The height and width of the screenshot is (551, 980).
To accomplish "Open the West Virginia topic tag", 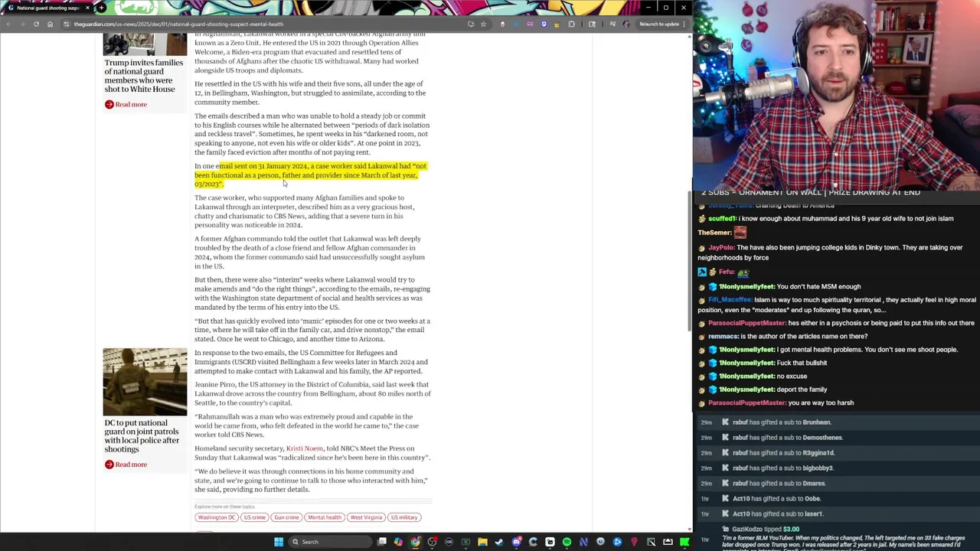I will 366,517.
